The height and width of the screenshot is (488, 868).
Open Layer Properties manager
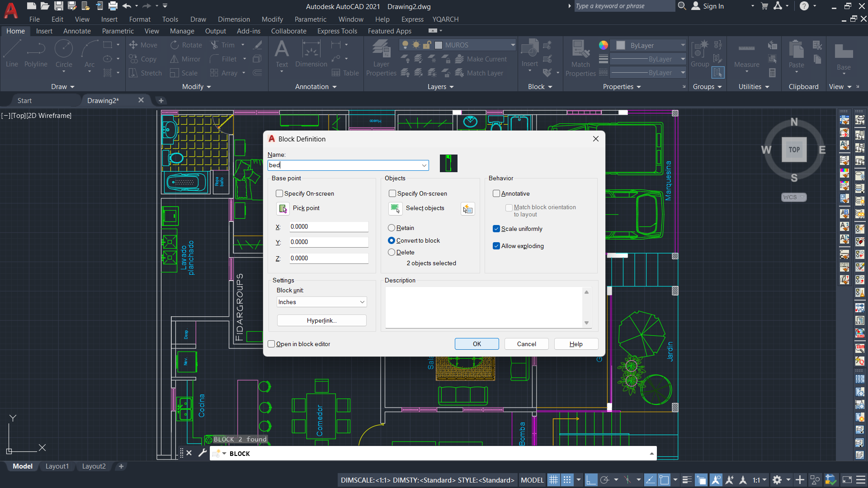pyautogui.click(x=381, y=58)
